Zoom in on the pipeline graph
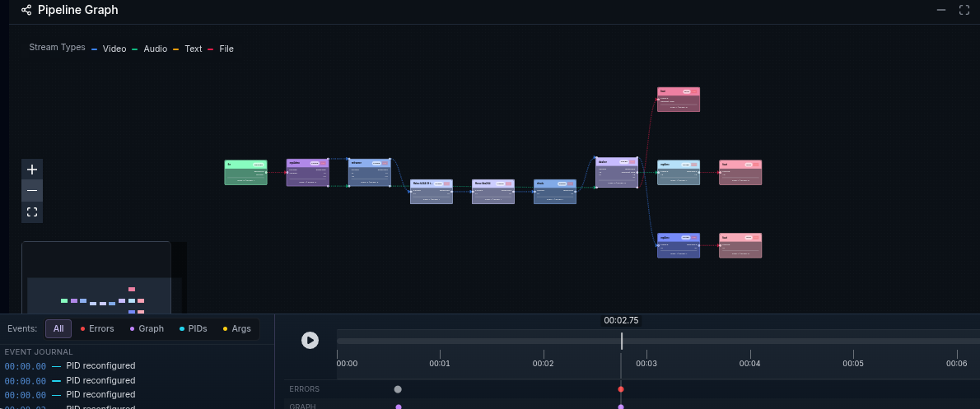This screenshot has width=980, height=409. point(32,170)
